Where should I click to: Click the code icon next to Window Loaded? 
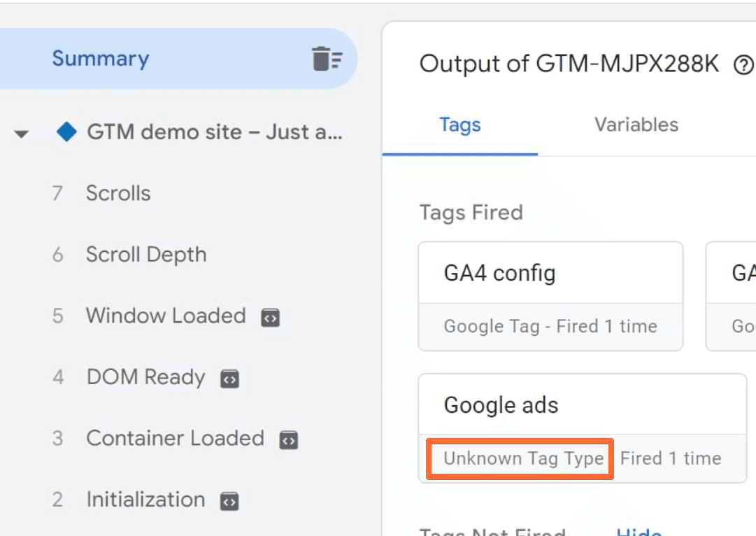(x=271, y=318)
